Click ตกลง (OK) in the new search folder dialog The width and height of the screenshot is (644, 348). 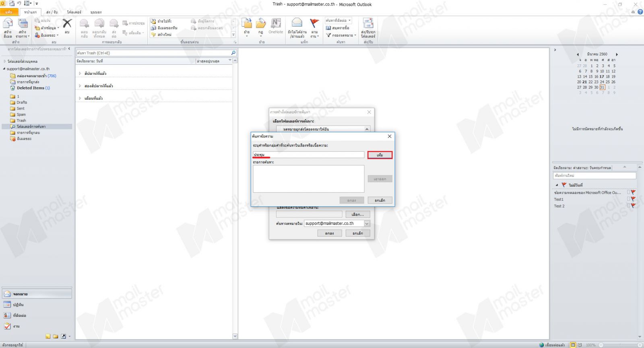pyautogui.click(x=329, y=233)
